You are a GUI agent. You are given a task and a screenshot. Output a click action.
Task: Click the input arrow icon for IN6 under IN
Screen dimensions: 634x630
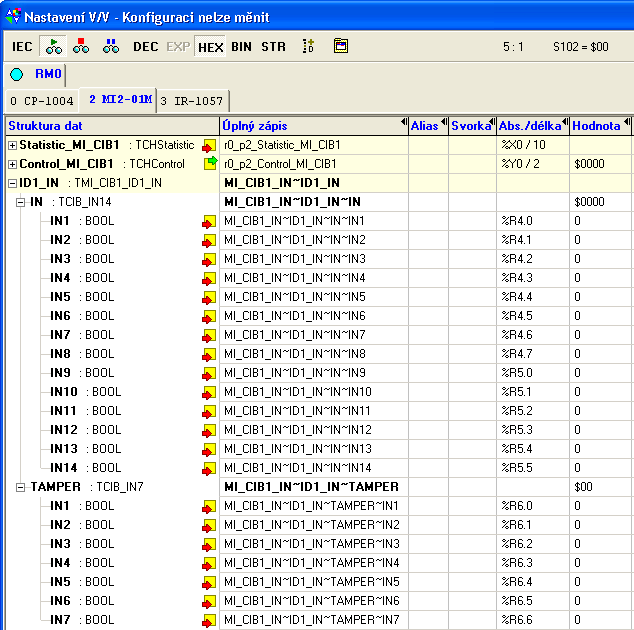point(209,317)
